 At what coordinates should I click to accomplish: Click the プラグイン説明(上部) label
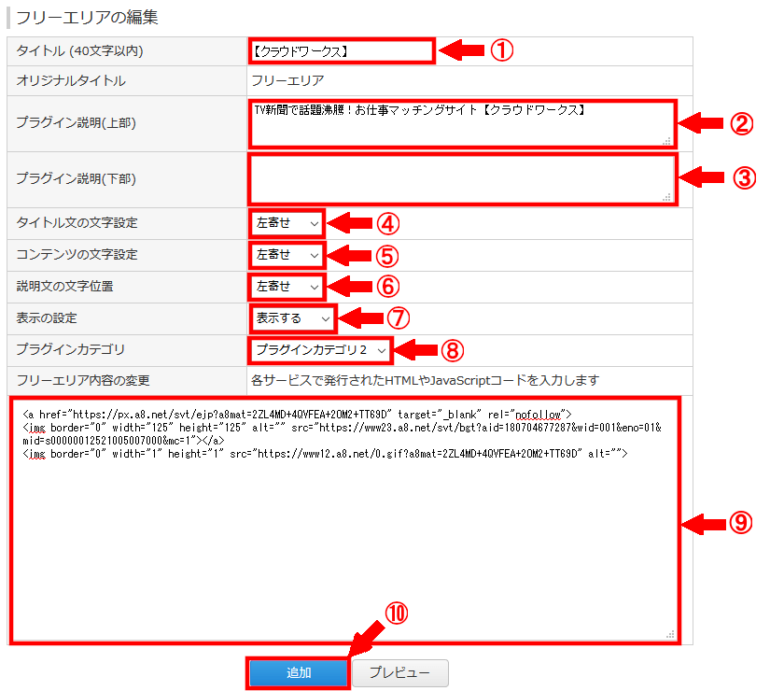[x=76, y=122]
